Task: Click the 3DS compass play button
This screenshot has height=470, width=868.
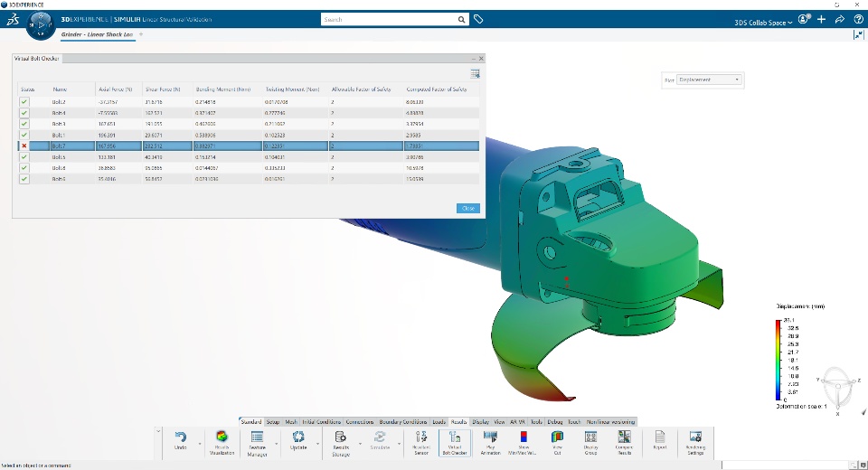Action: point(41,25)
